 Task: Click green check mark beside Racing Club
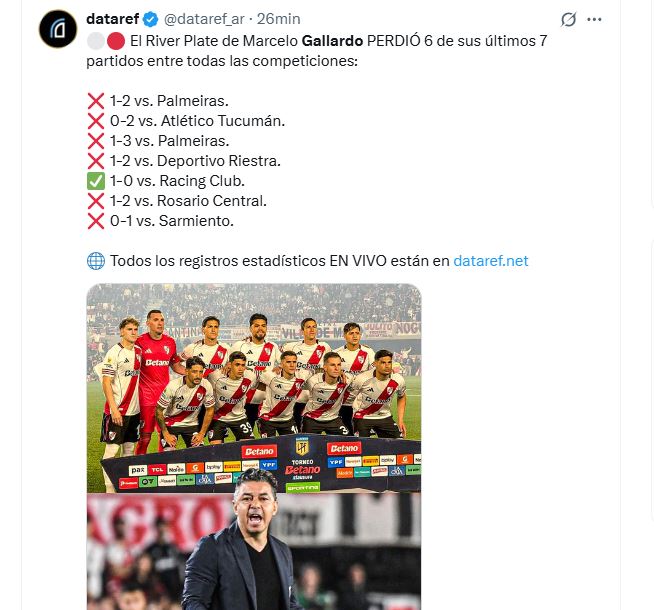click(x=96, y=181)
